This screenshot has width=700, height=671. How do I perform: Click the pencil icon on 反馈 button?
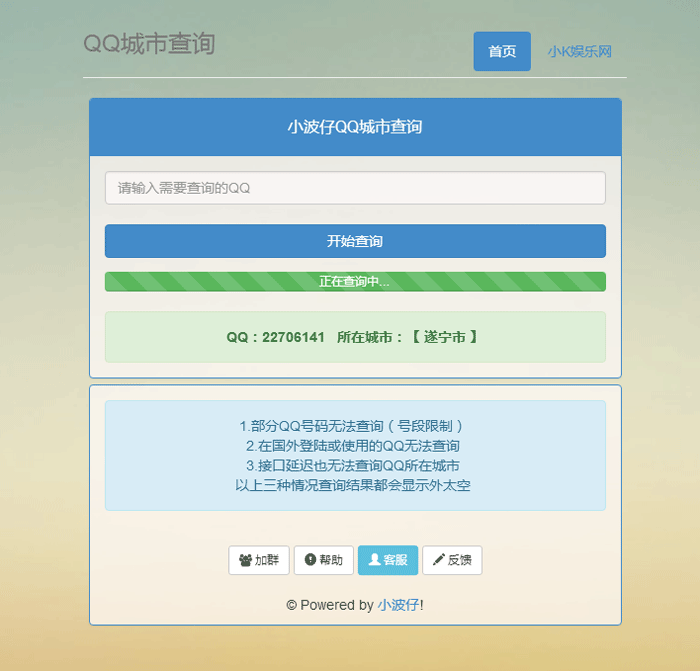[x=438, y=561]
